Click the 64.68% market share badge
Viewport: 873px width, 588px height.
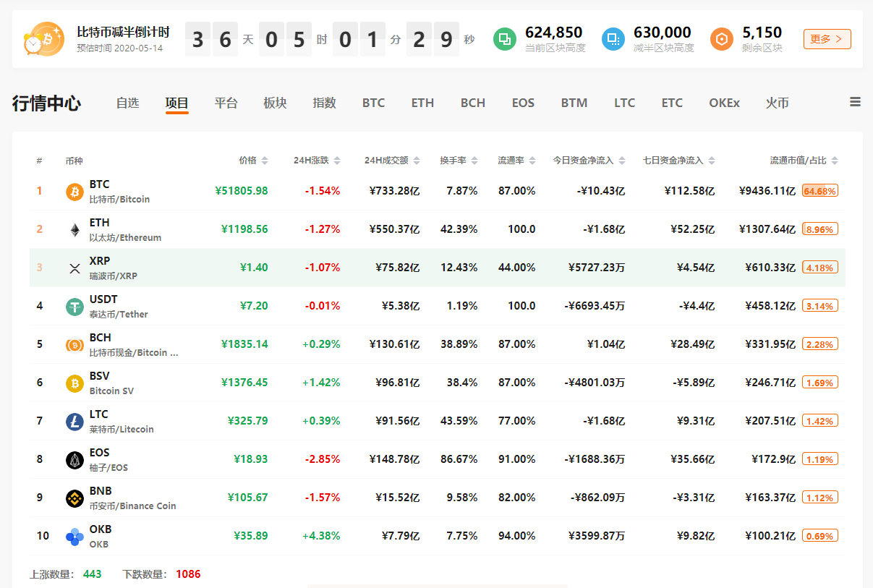pos(820,191)
